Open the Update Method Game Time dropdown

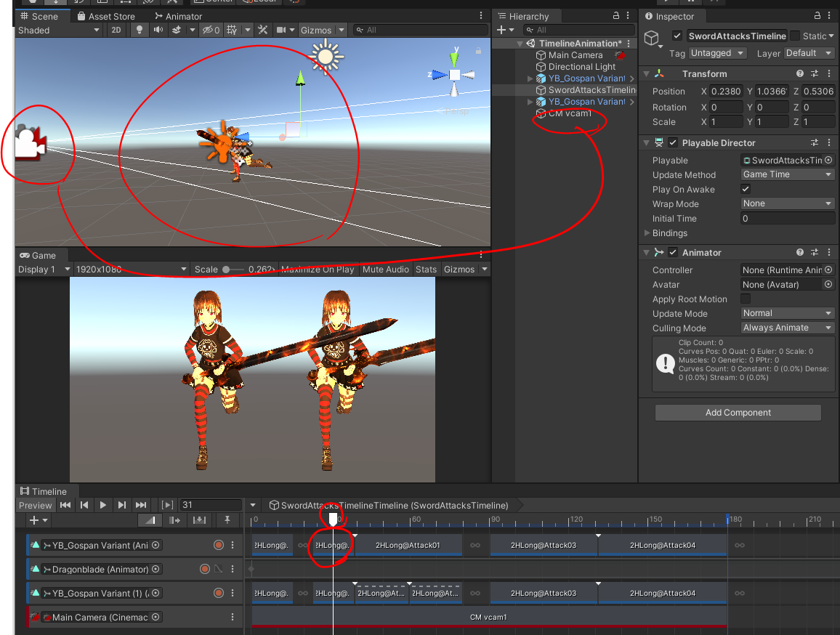[787, 174]
